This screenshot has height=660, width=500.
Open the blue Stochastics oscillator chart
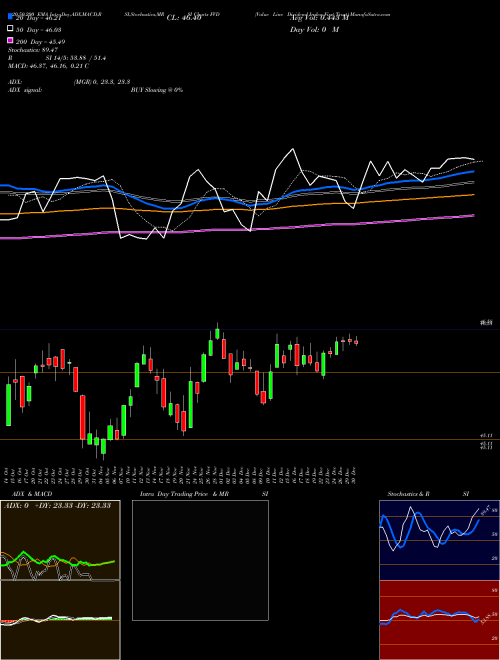[x=439, y=540]
